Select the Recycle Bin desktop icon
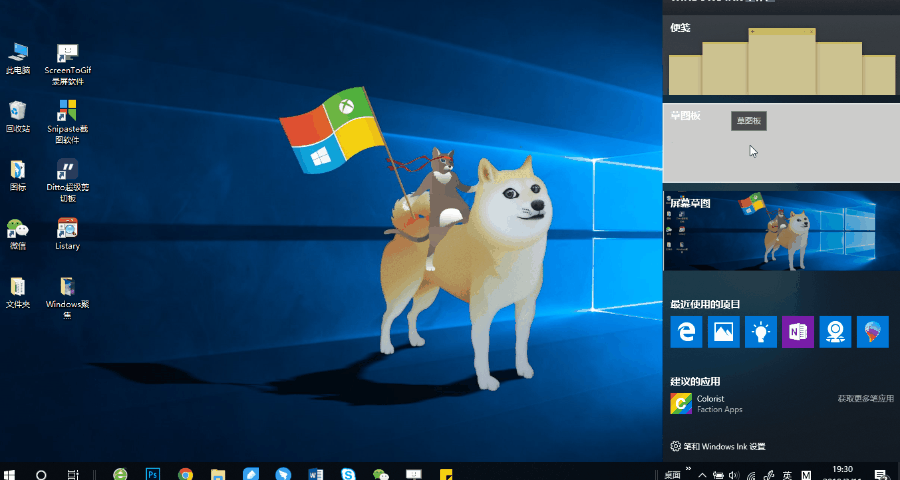Viewport: 900px width, 480px height. click(18, 116)
